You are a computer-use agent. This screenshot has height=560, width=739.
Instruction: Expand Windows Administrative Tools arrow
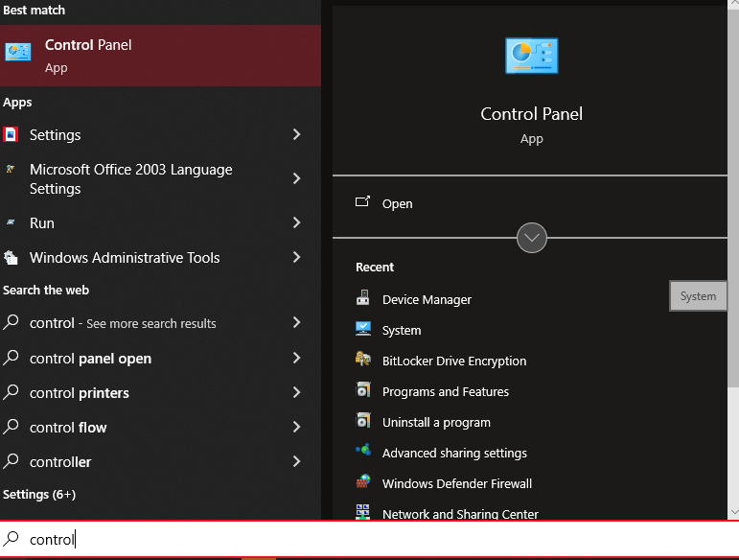[x=296, y=257]
